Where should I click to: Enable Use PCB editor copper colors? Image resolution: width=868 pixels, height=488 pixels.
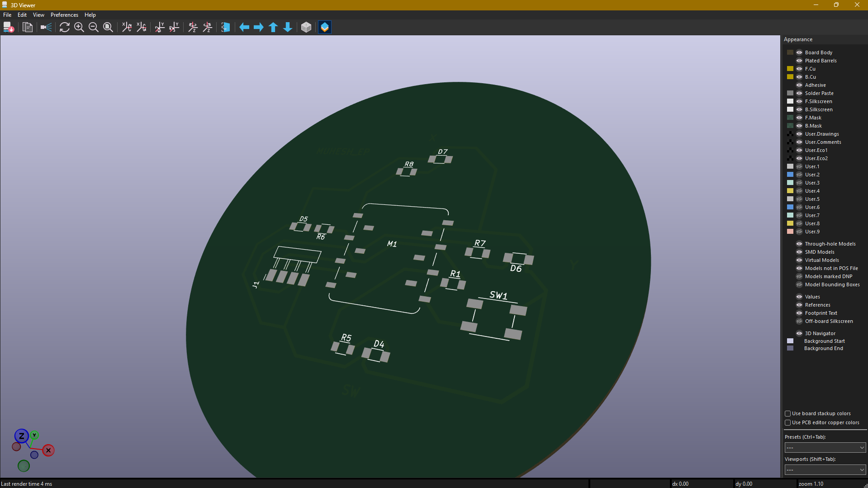pos(788,422)
